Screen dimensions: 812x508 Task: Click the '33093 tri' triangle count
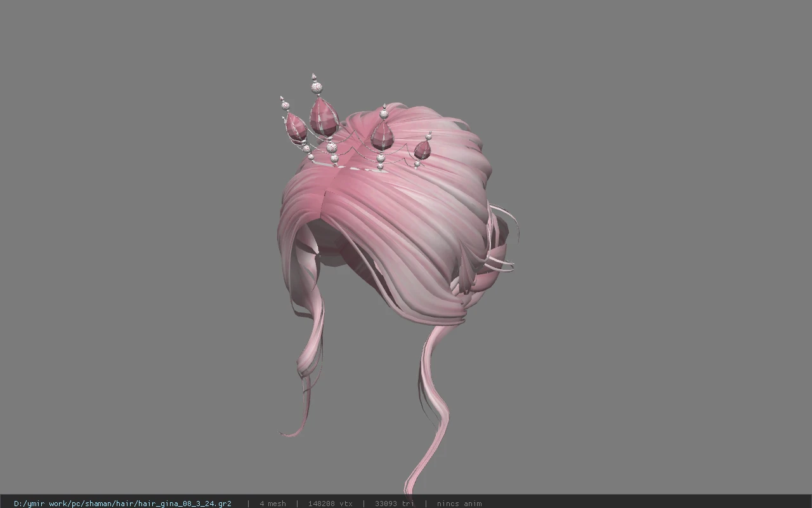394,504
